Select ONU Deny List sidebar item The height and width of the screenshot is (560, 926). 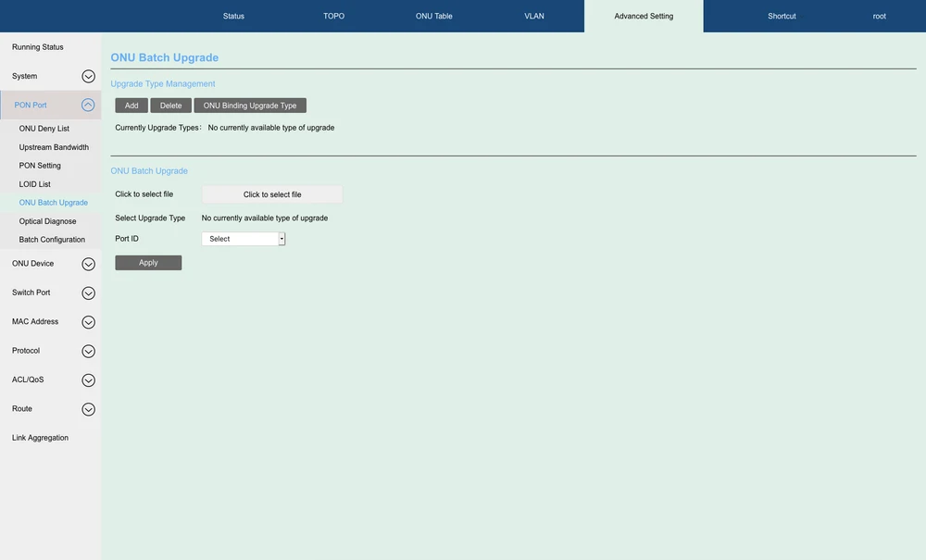coord(44,129)
